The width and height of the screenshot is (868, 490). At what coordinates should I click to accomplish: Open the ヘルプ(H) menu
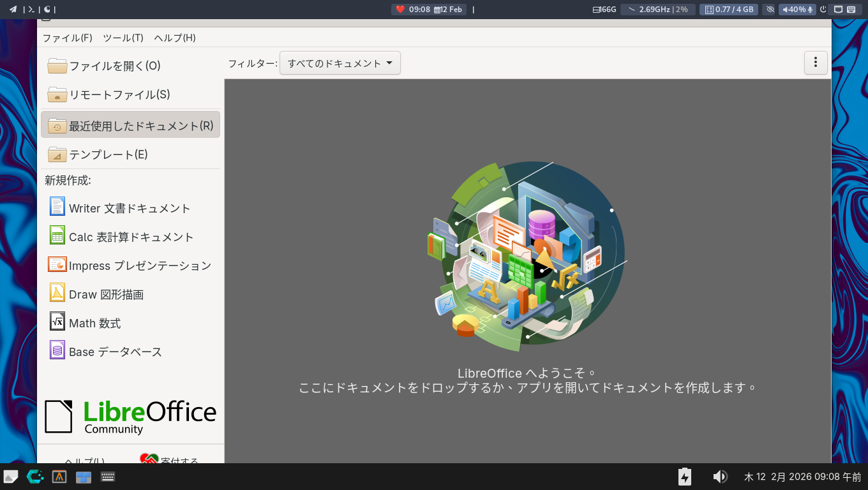(x=174, y=38)
